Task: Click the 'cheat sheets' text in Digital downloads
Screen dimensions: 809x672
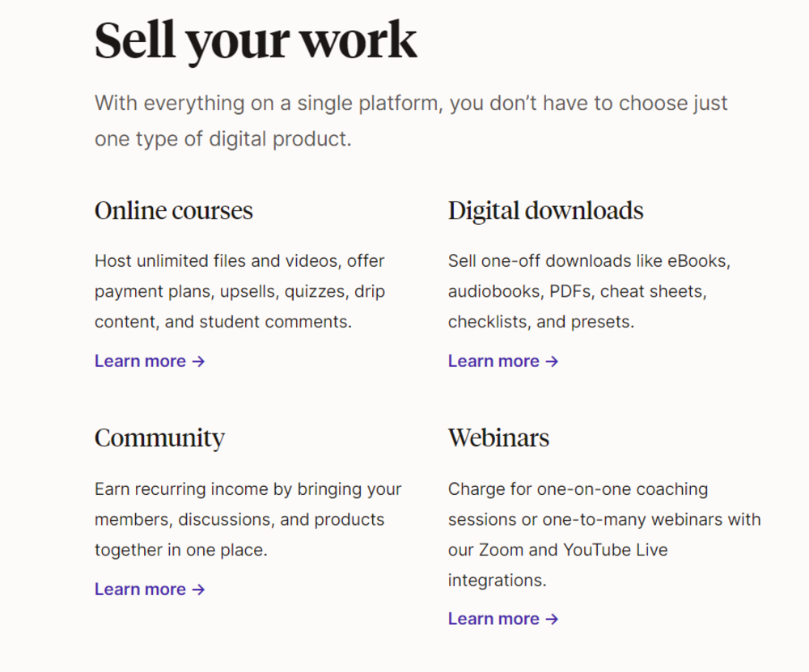Action: pos(653,291)
